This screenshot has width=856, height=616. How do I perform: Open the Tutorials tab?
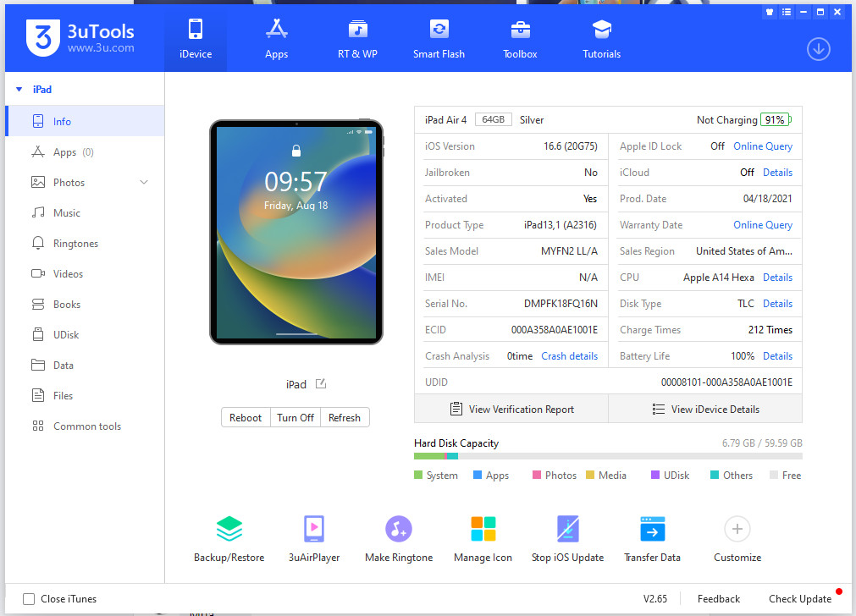[x=602, y=39]
